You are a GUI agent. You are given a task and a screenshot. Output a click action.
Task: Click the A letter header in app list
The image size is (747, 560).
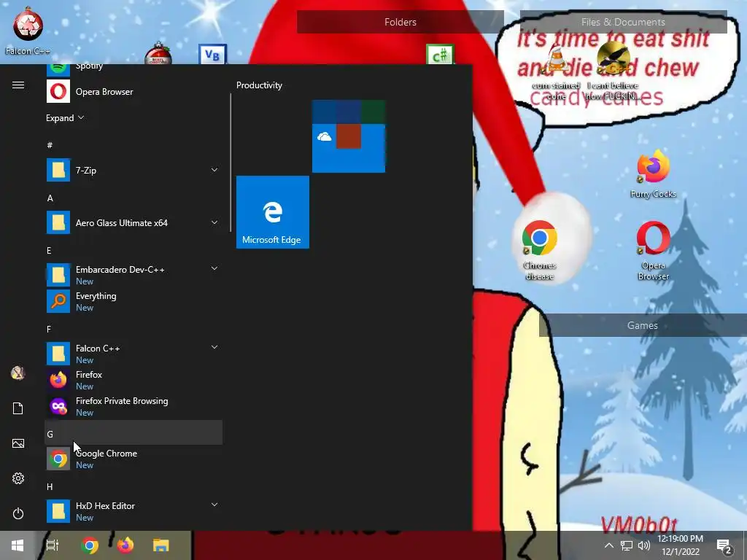point(133,198)
